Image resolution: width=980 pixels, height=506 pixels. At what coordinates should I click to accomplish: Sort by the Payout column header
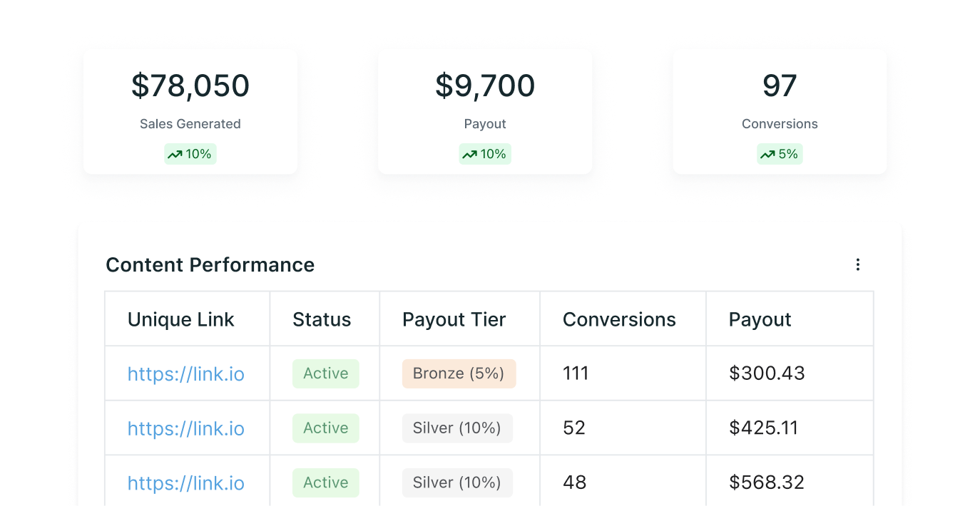[760, 320]
